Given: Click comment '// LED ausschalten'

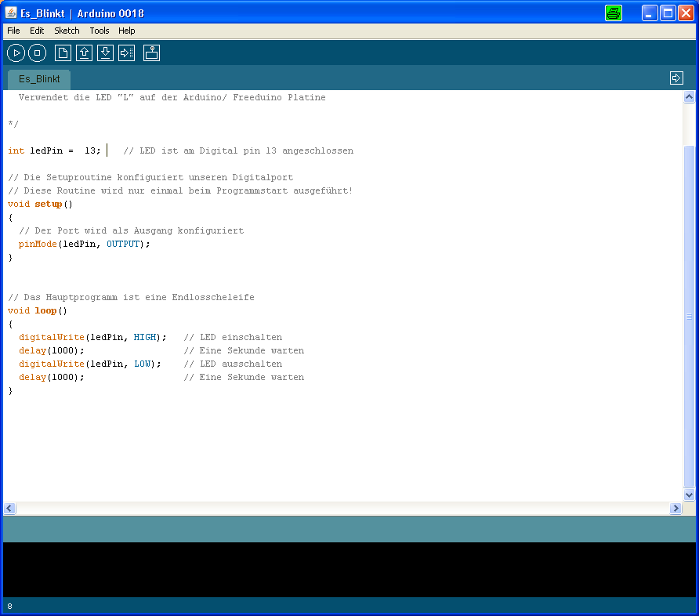Looking at the screenshot, I should (233, 364).
